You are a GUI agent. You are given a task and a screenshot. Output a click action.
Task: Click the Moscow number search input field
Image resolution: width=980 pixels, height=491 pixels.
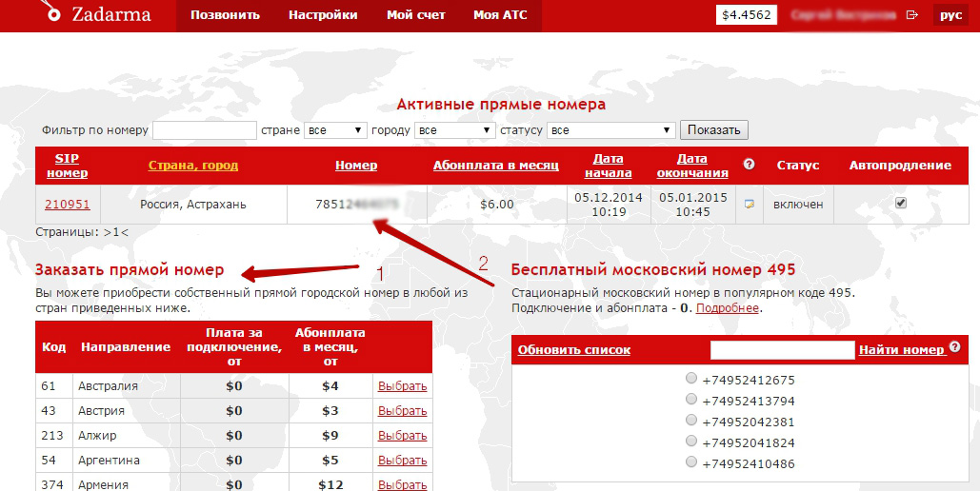(x=782, y=350)
